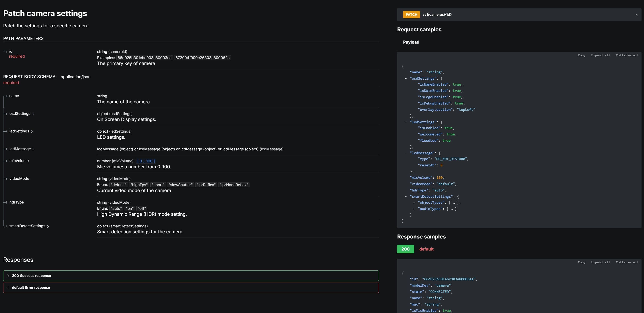
Task: Open the default Error response section
Action: click(31, 288)
